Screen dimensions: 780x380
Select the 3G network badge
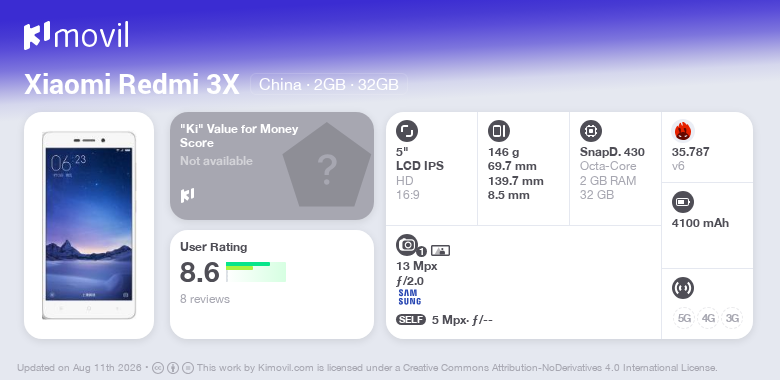(x=732, y=318)
